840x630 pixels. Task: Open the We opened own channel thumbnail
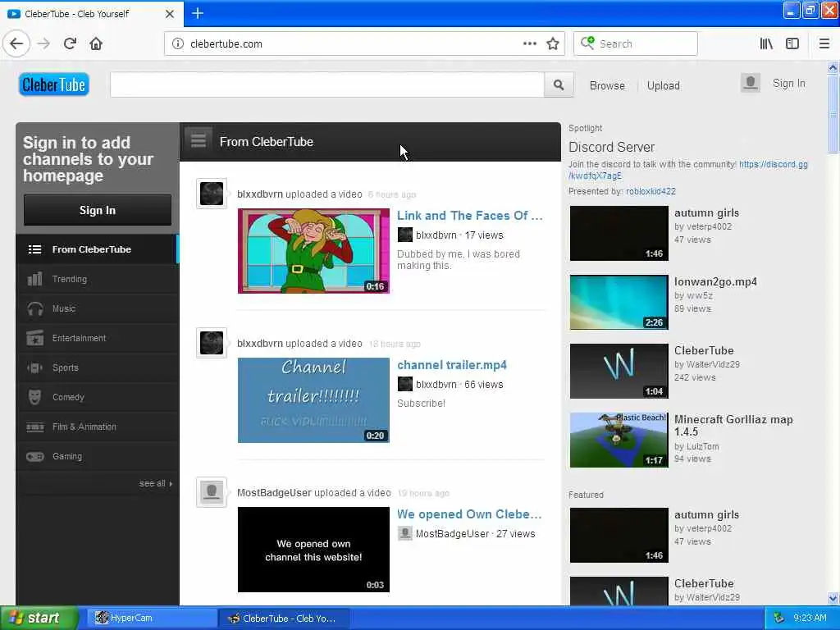313,550
